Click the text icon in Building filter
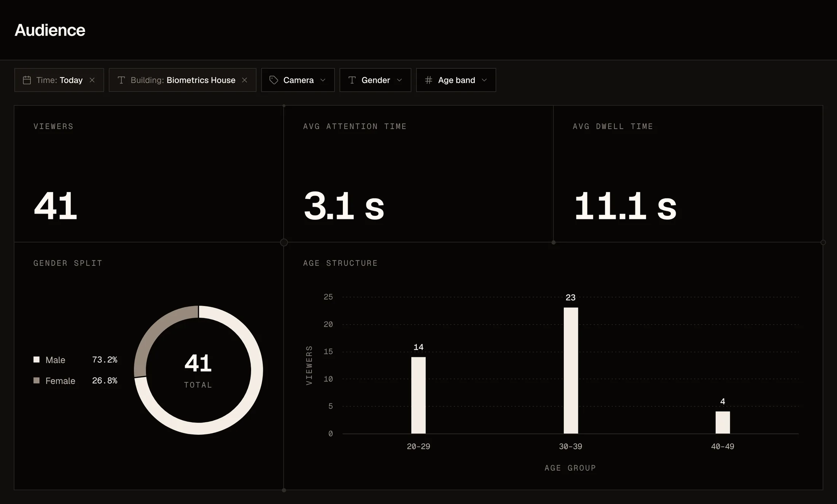Image resolution: width=837 pixels, height=504 pixels. [x=121, y=80]
